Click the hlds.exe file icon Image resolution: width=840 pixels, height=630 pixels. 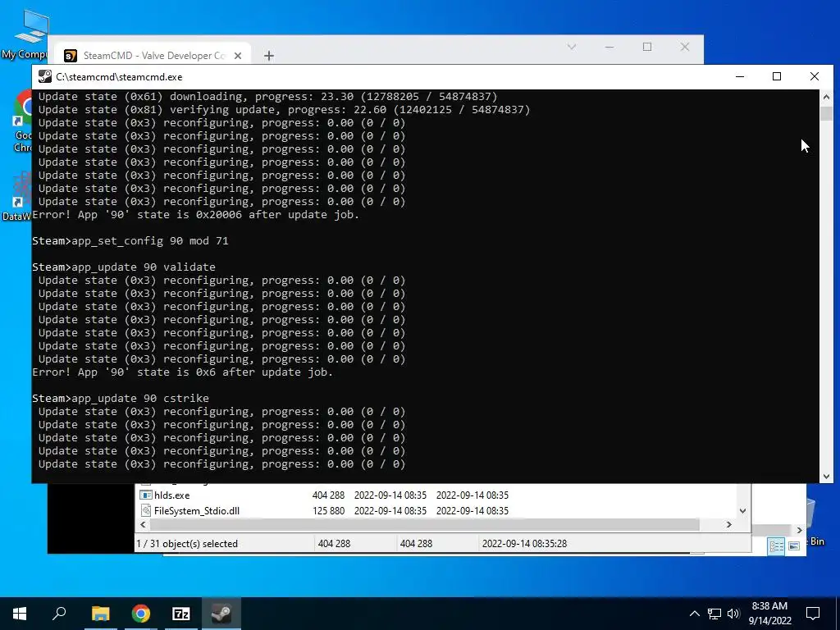[x=145, y=495]
